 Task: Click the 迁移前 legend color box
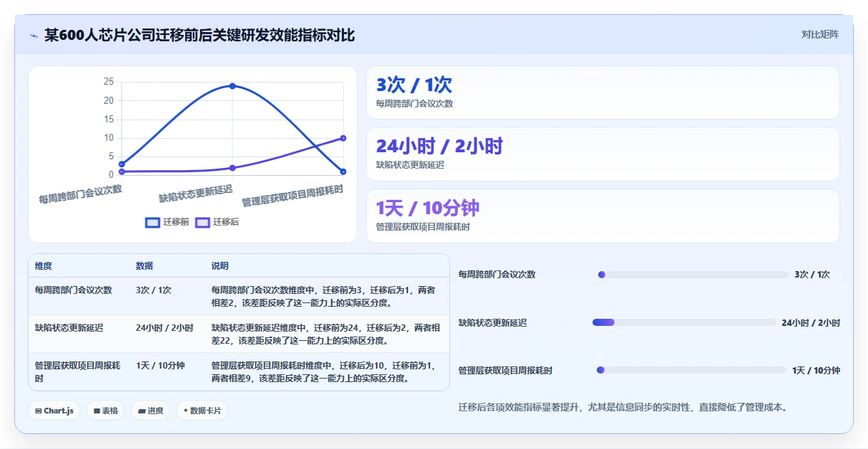[x=152, y=222]
